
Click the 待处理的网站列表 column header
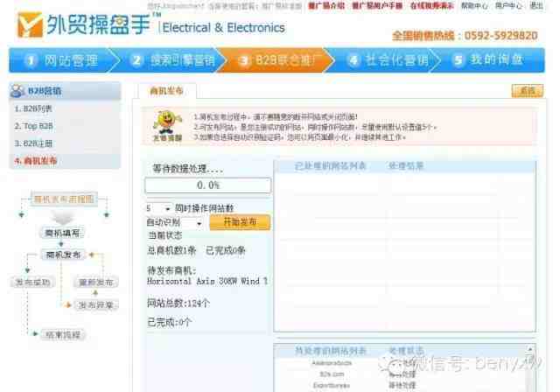[x=331, y=351]
